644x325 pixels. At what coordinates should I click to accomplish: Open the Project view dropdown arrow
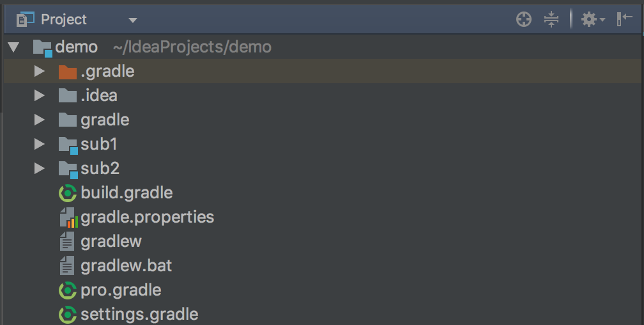[x=132, y=20]
